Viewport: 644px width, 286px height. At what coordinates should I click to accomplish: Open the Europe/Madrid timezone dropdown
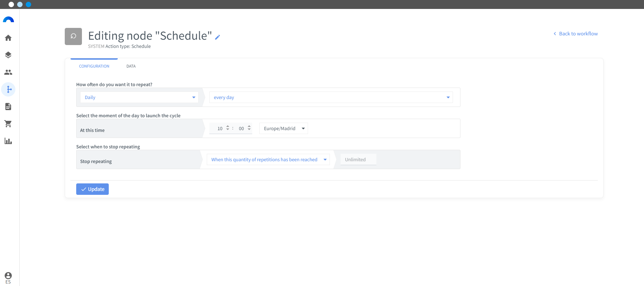[284, 128]
